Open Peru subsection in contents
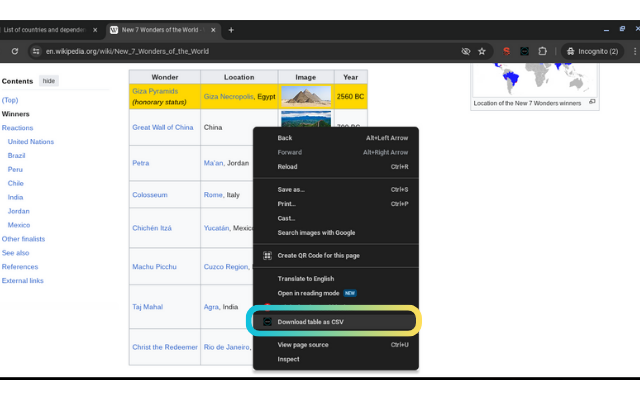The height and width of the screenshot is (400, 640). (15, 169)
